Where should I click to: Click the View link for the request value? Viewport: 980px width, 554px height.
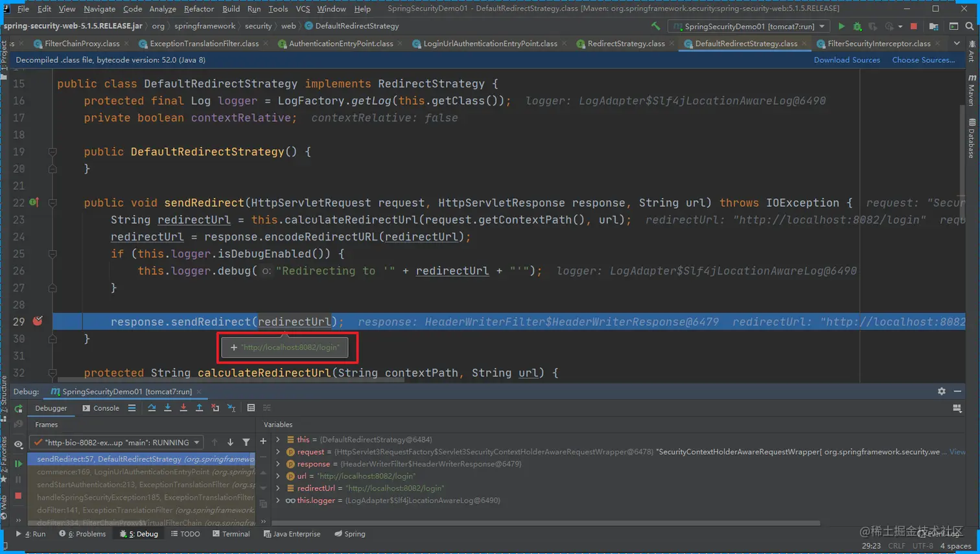[x=957, y=452]
